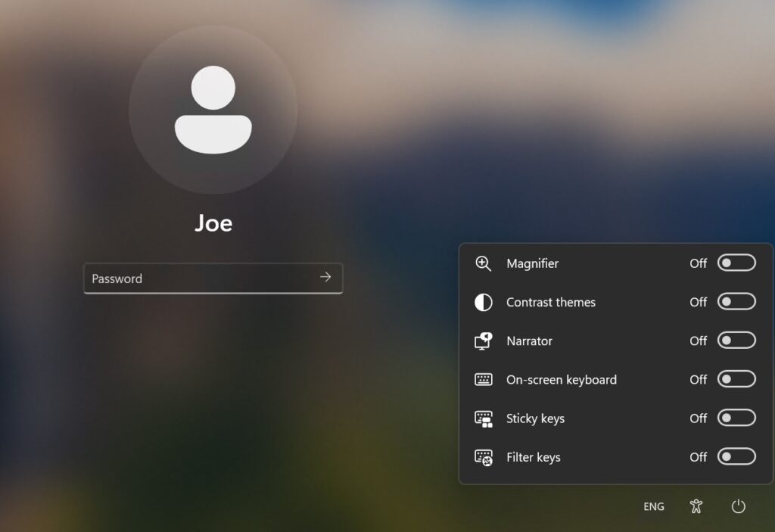Open the ENG input language selector

(x=654, y=506)
